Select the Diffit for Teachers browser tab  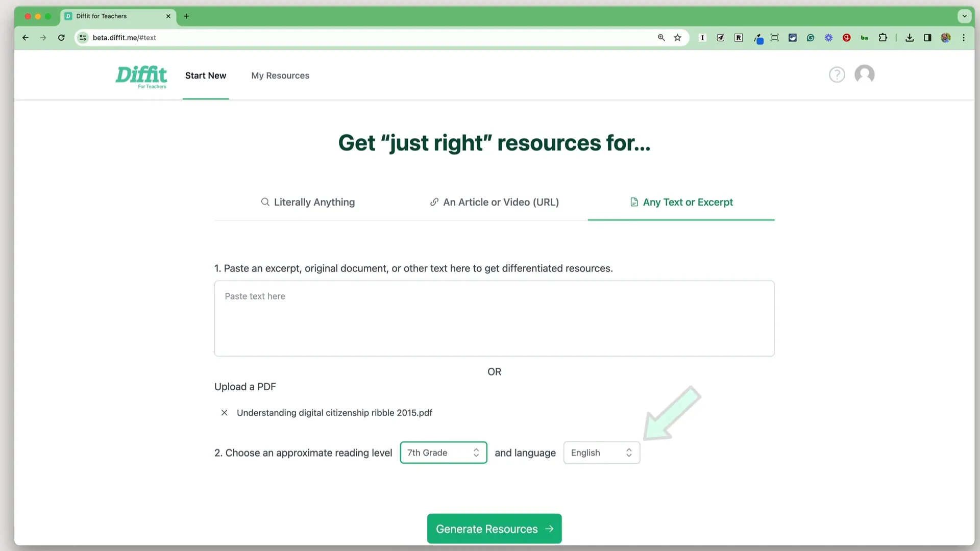(x=118, y=16)
